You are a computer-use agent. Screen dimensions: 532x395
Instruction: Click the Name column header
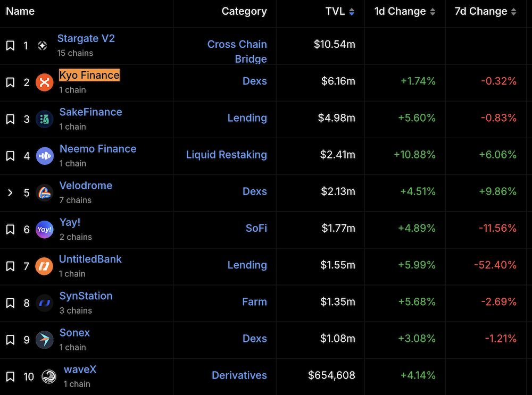[20, 12]
